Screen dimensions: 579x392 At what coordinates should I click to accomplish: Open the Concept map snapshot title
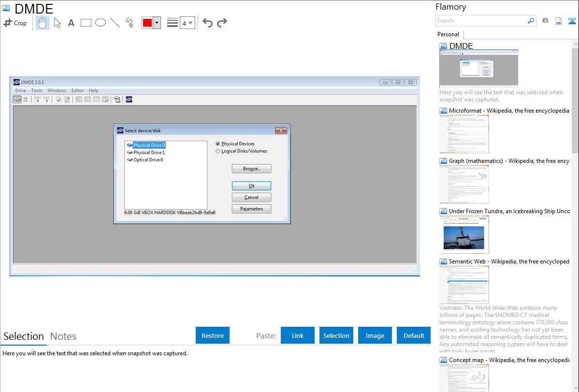509,360
